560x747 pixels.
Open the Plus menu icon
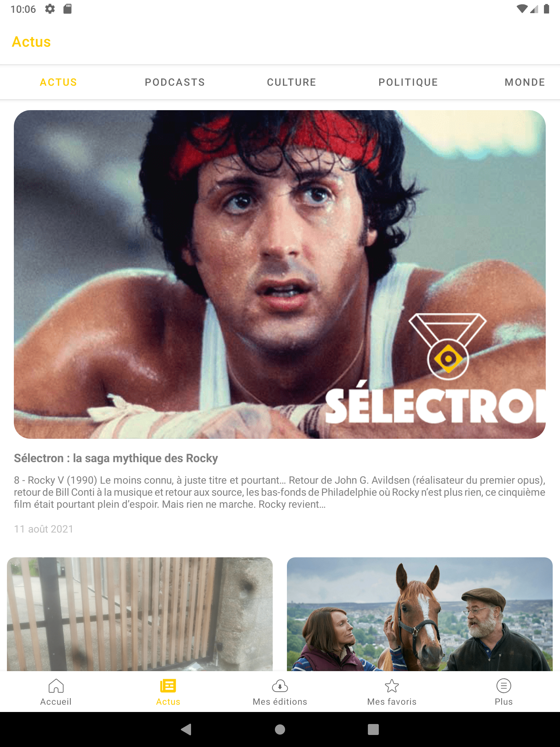(x=504, y=686)
